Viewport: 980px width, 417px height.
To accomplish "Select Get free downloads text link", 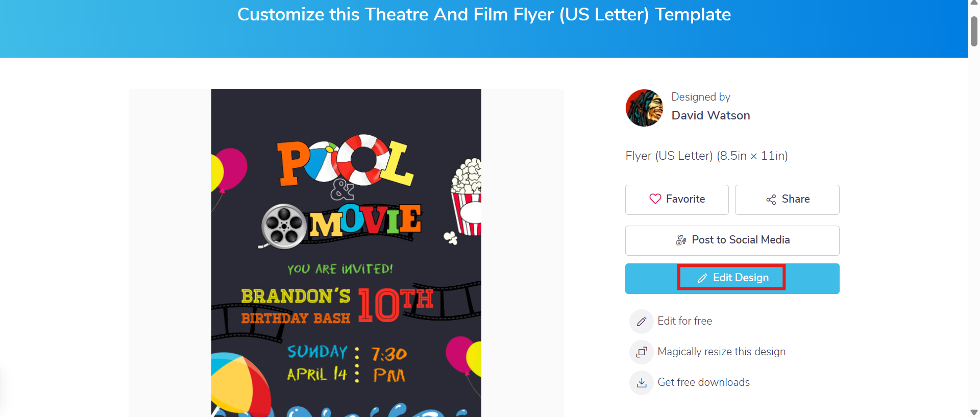I will (703, 382).
